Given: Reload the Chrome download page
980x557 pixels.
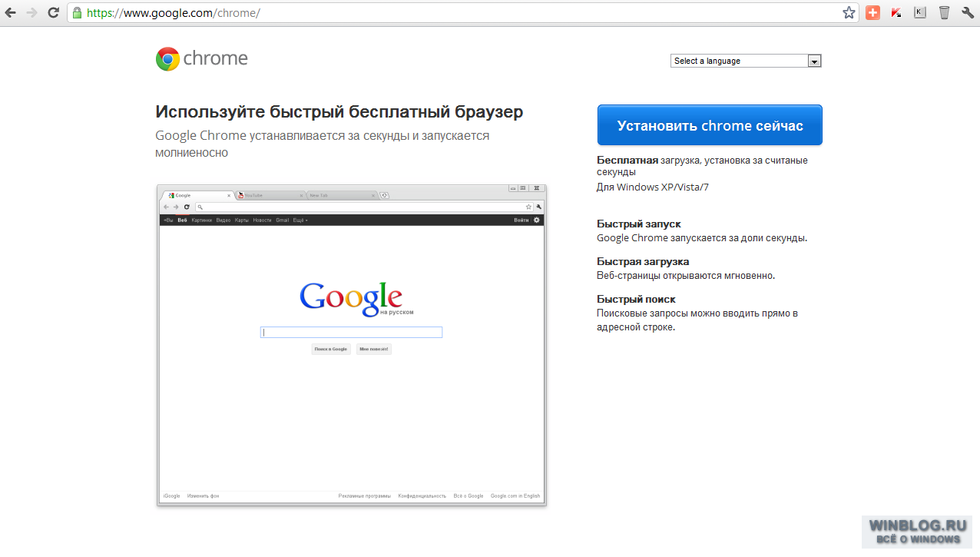Looking at the screenshot, I should 53,12.
